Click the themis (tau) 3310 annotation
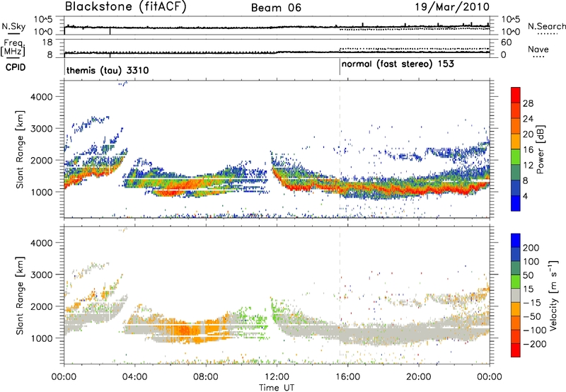 (x=108, y=70)
